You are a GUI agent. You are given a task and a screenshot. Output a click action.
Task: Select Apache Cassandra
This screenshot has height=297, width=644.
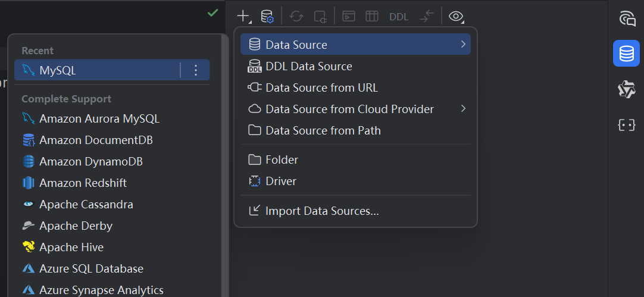(x=112, y=204)
